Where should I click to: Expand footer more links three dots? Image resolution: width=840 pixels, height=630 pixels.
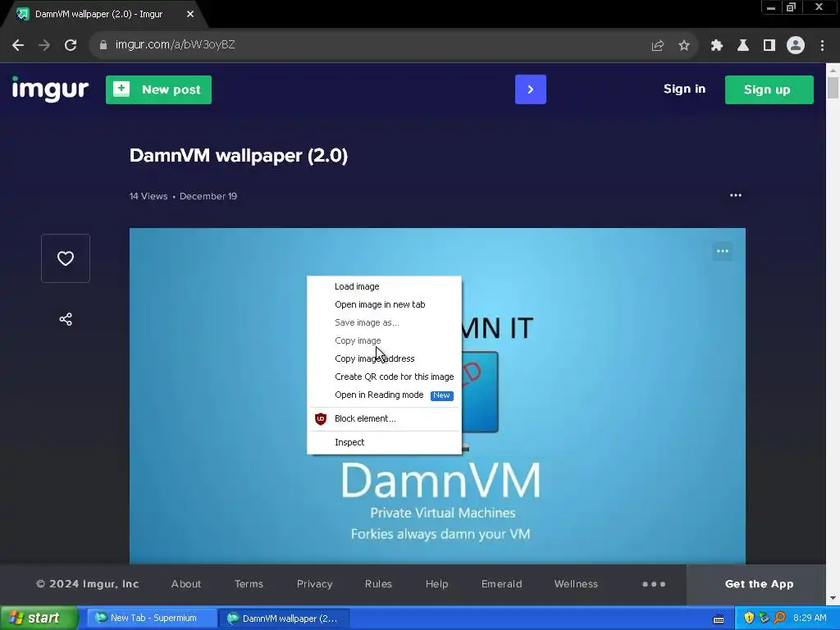pos(654,584)
